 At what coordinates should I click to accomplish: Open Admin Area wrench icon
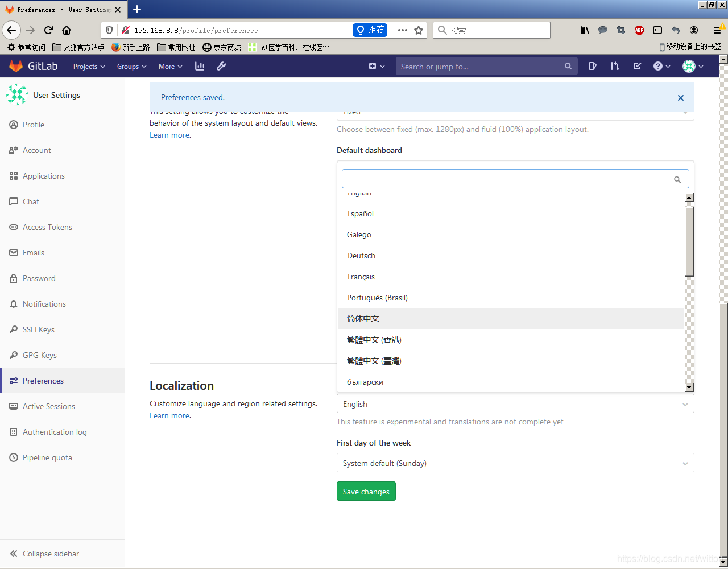[221, 66]
